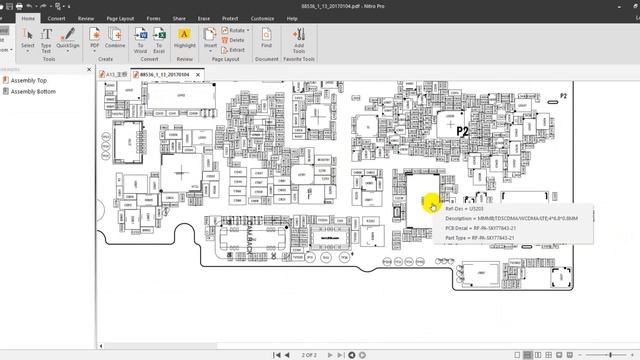Click the Undo arrow icon
The image size is (640, 360).
click(x=29, y=6)
